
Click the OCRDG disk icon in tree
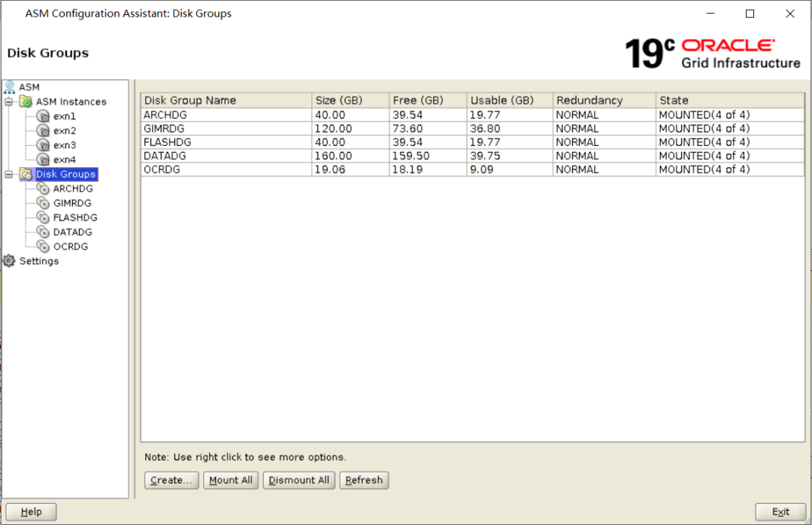[44, 247]
